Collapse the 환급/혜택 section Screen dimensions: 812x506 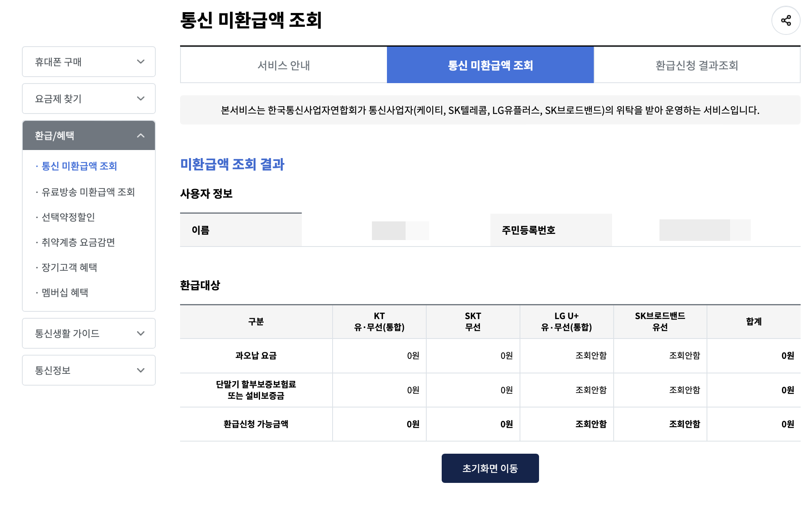[88, 135]
